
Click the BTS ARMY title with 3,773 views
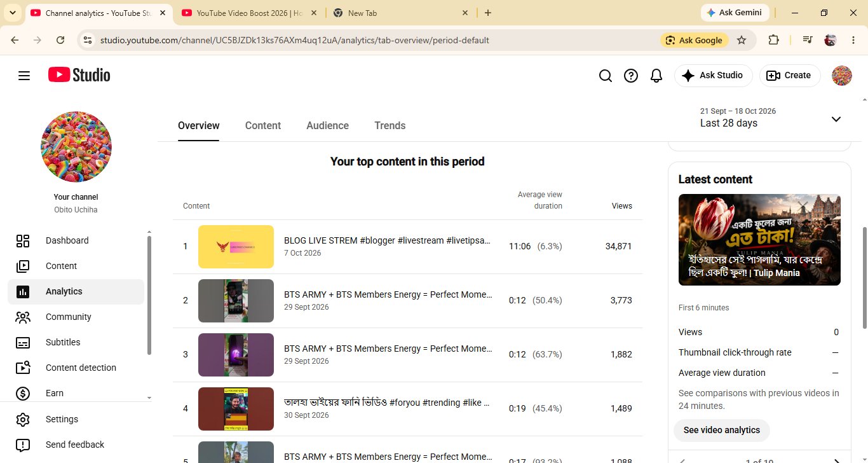tap(388, 294)
